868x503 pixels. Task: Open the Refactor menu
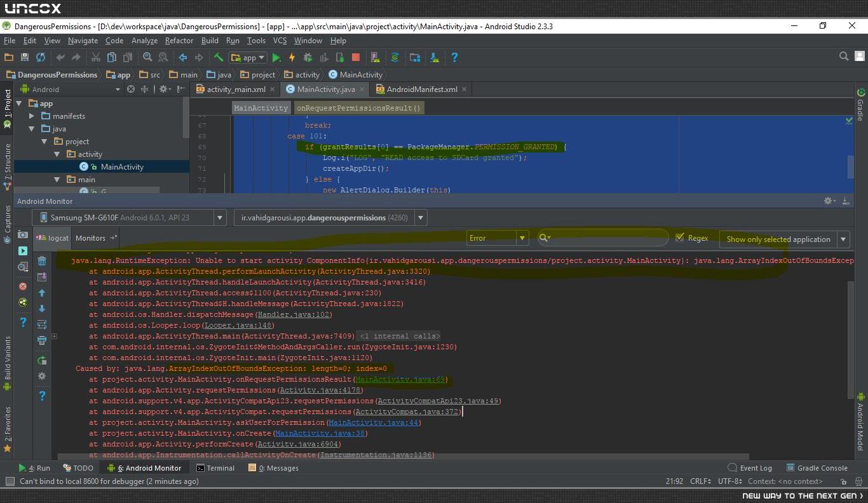coord(179,41)
